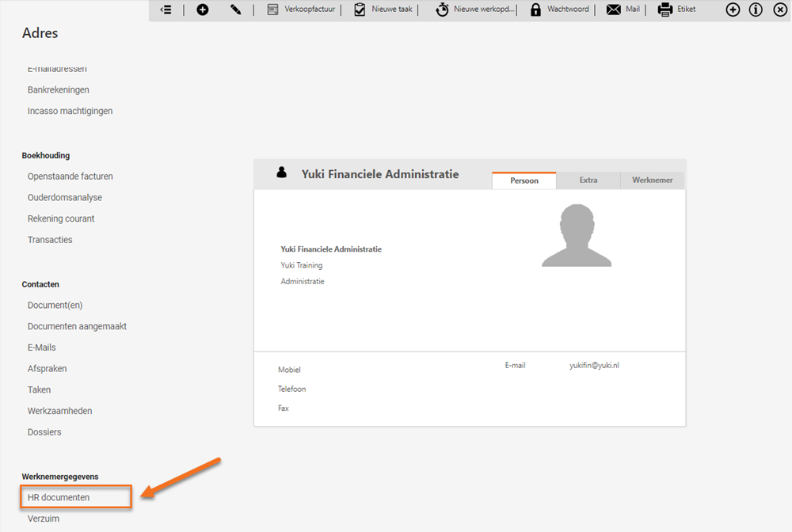Viewport: 792px width, 532px height.
Task: Open HR documenten in the sidebar
Action: click(59, 497)
